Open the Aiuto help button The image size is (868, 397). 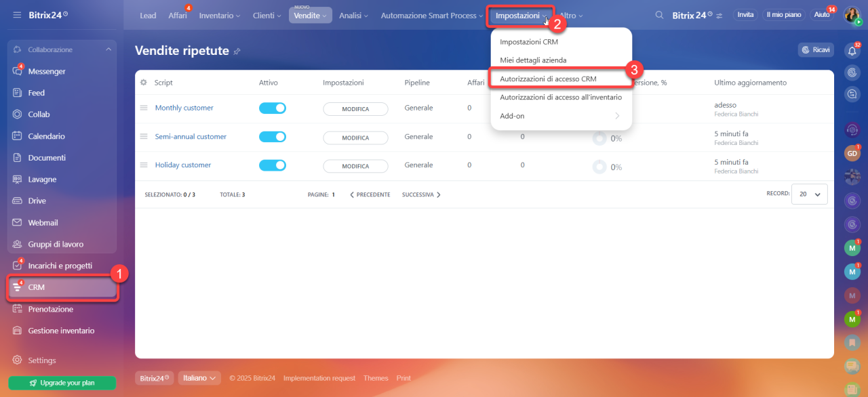(822, 15)
